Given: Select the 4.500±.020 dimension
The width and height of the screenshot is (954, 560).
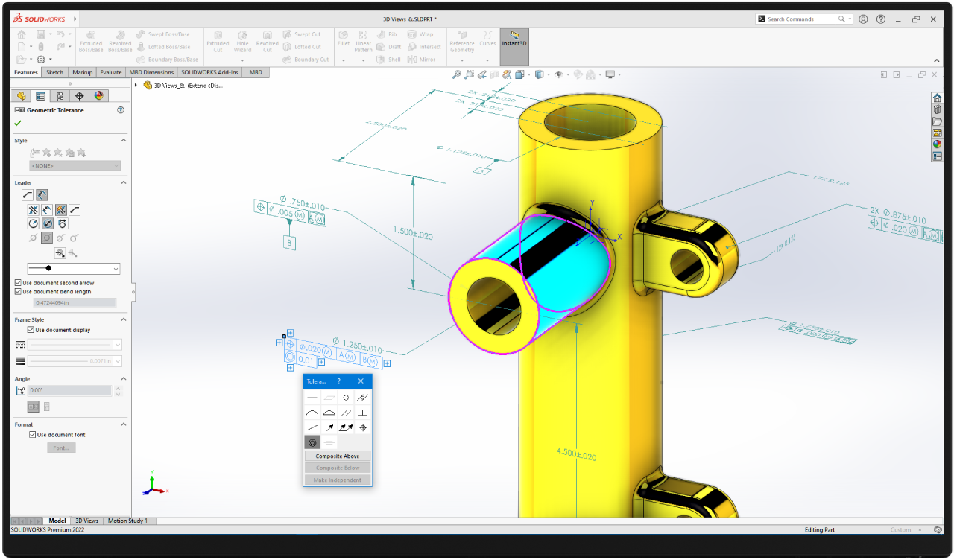Looking at the screenshot, I should point(576,454).
